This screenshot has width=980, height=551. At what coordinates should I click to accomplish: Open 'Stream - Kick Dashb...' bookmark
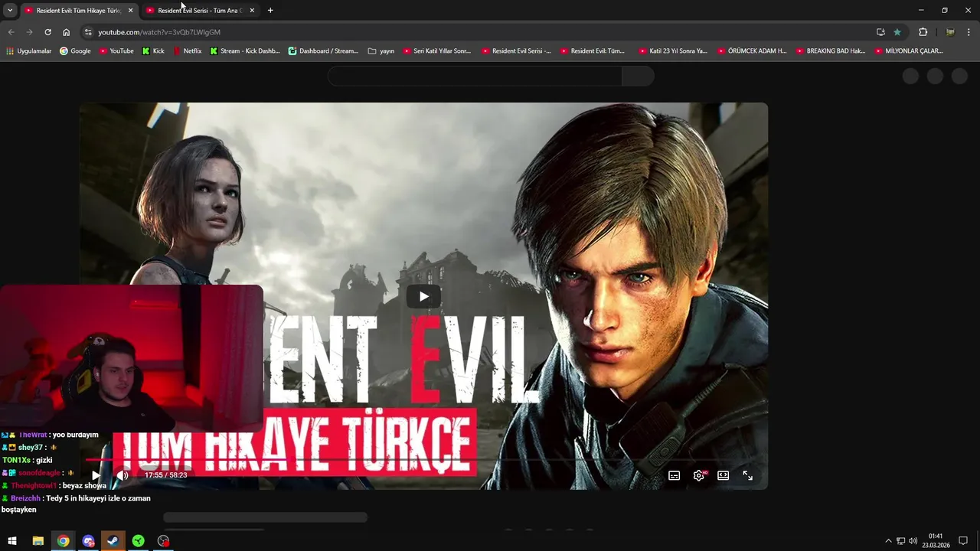(245, 51)
